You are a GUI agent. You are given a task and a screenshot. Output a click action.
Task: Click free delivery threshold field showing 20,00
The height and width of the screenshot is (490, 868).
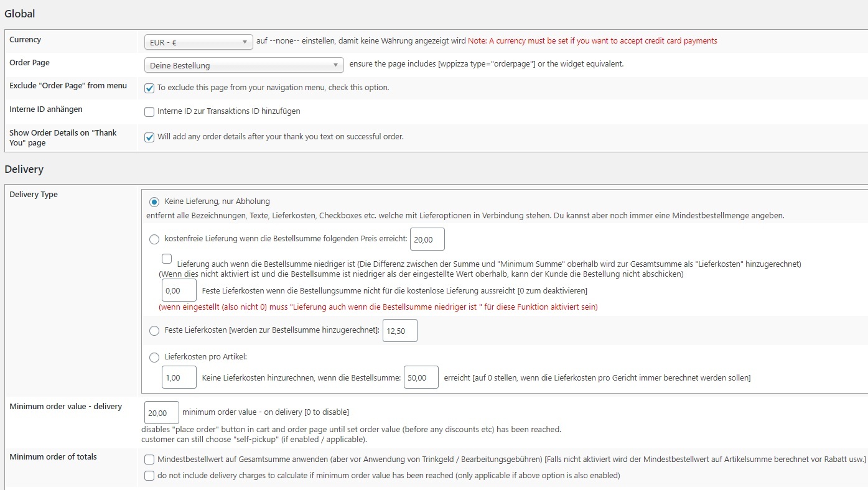click(427, 239)
